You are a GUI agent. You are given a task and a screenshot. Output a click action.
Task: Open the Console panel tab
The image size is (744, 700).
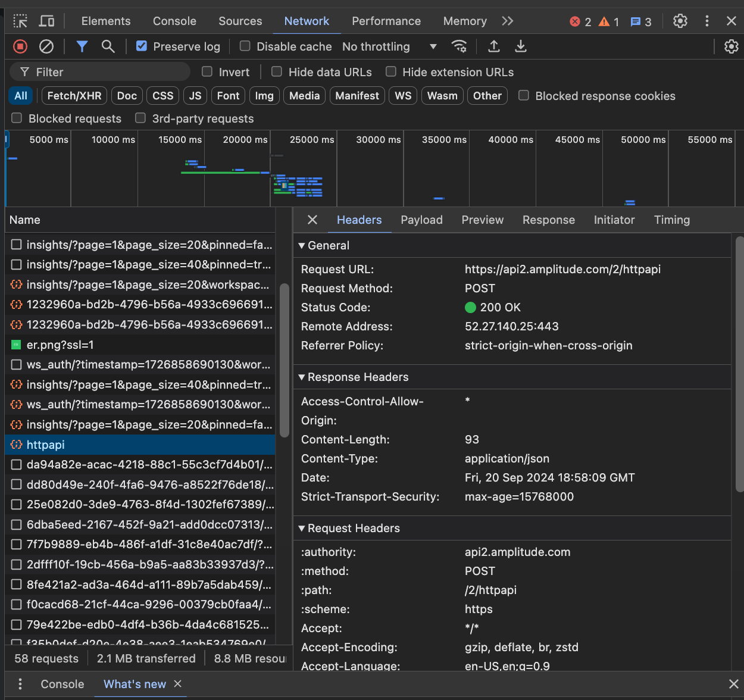174,21
